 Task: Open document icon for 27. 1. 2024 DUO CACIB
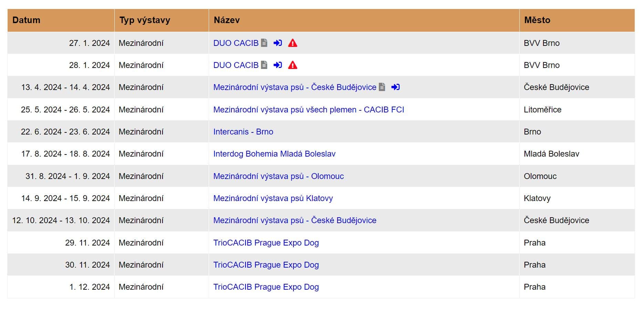[x=264, y=43]
